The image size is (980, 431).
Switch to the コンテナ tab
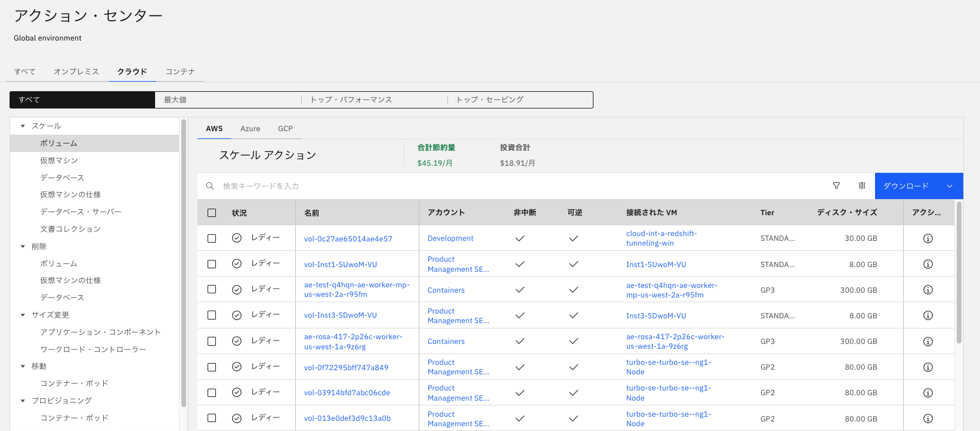(x=180, y=72)
